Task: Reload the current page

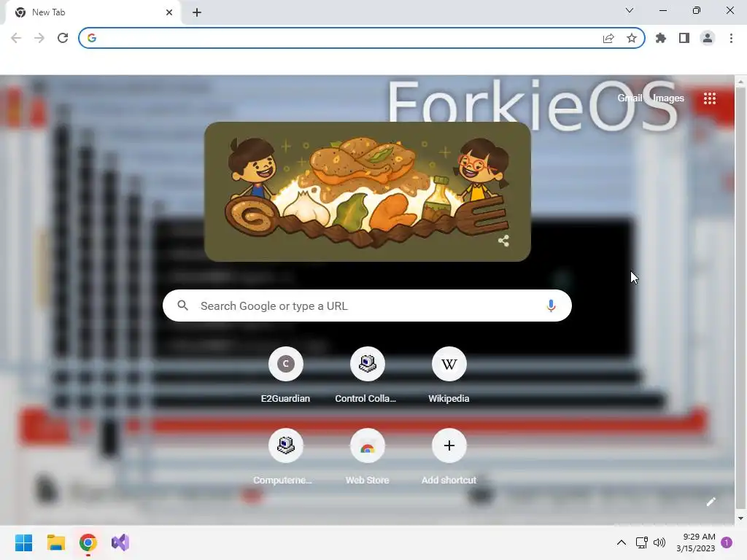Action: point(63,38)
